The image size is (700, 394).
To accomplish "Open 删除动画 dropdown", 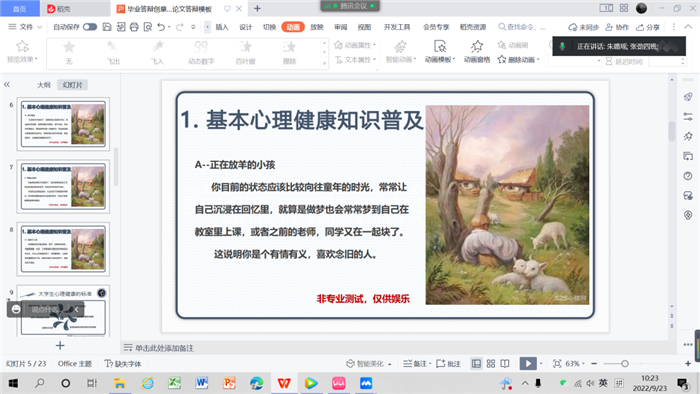I will tap(519, 60).
